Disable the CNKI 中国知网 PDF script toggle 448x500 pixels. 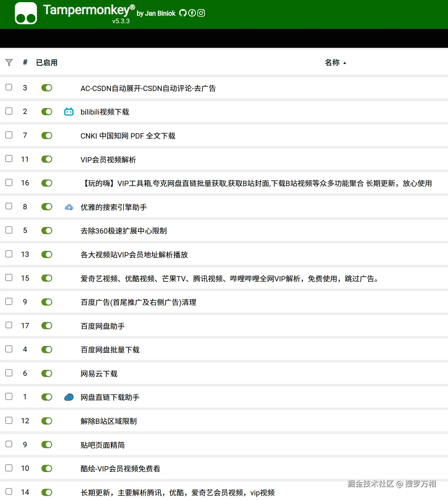coord(47,135)
